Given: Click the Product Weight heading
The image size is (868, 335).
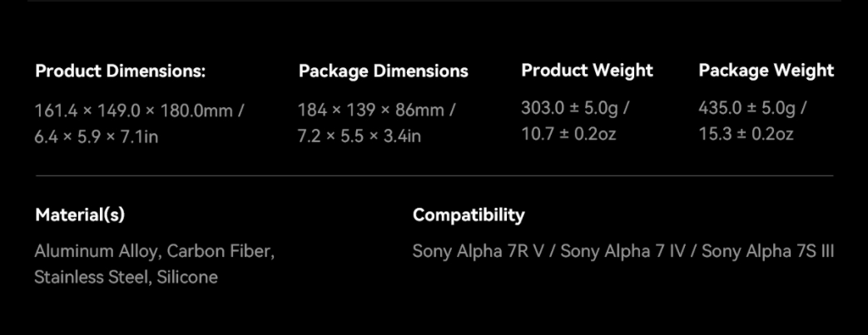Looking at the screenshot, I should [587, 71].
